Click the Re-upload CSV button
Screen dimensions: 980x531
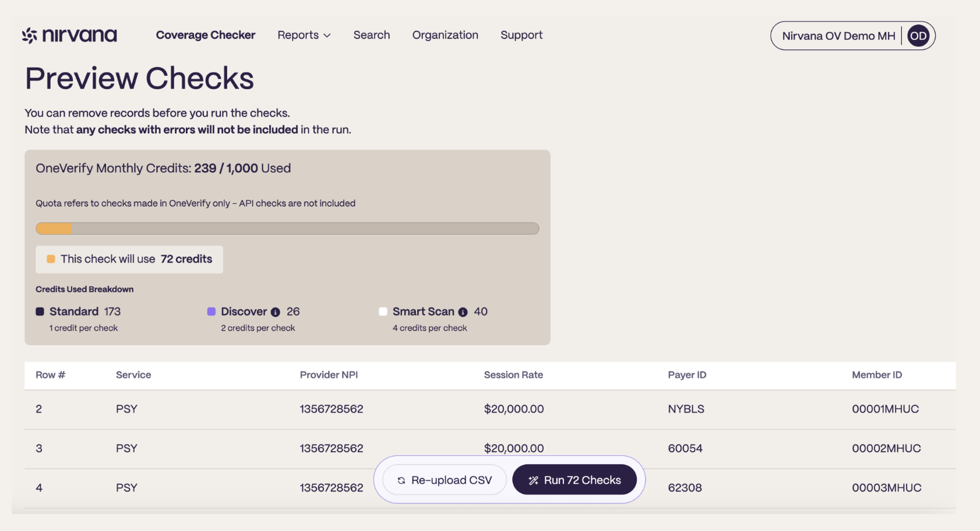[445, 480]
